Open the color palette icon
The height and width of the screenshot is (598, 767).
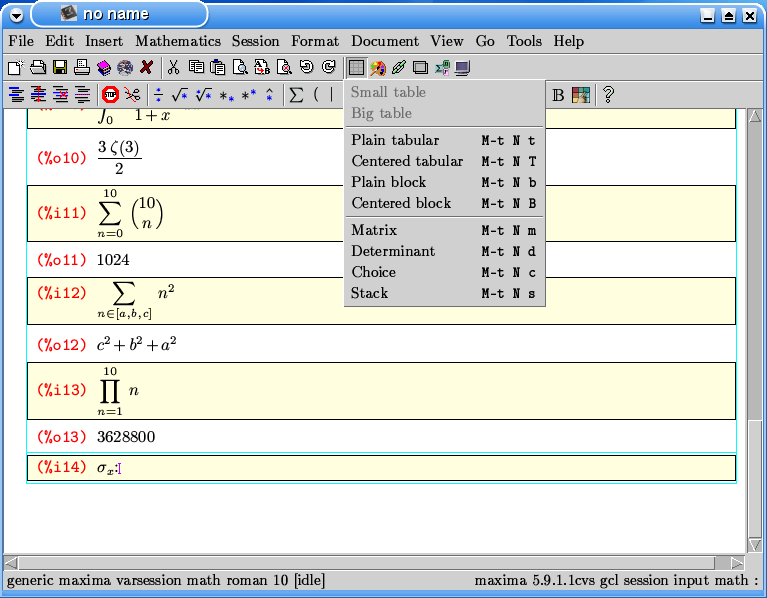click(378, 68)
